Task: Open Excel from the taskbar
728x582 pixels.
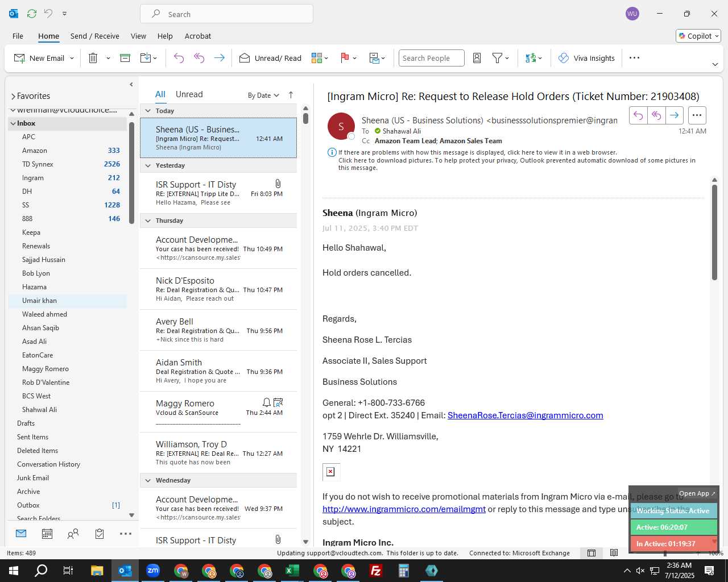Action: (x=292, y=571)
